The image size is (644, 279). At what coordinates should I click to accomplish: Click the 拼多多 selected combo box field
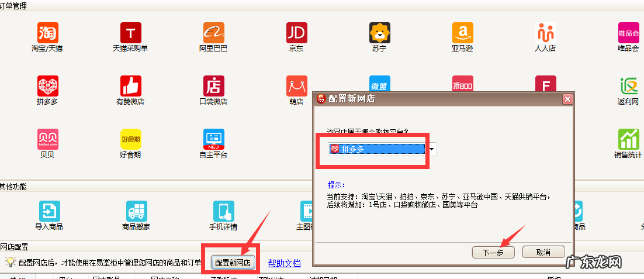(376, 149)
